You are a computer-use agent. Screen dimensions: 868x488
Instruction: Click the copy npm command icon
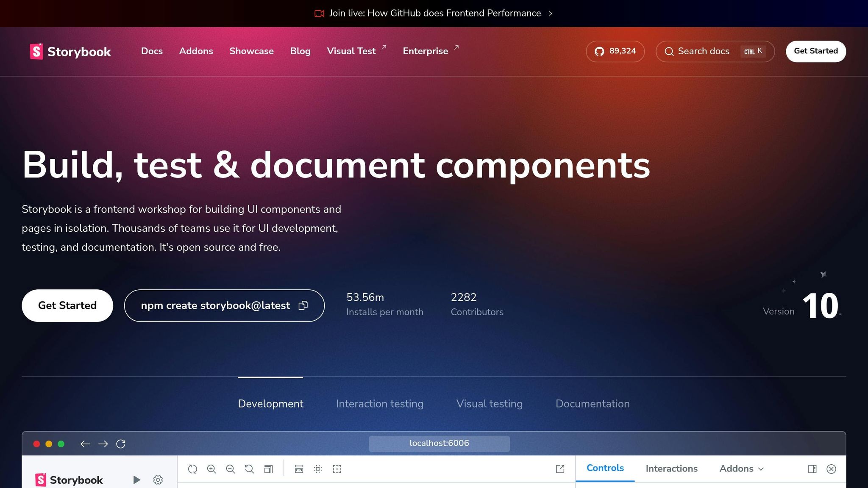point(303,305)
